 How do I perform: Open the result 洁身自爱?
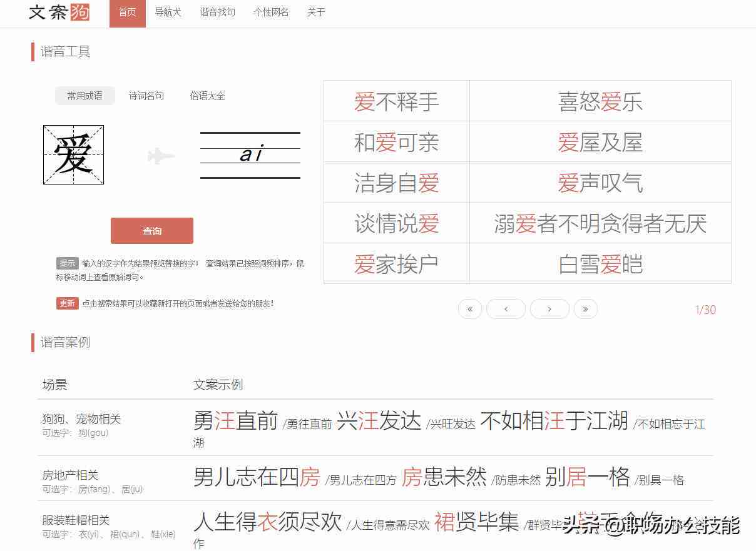pos(397,183)
